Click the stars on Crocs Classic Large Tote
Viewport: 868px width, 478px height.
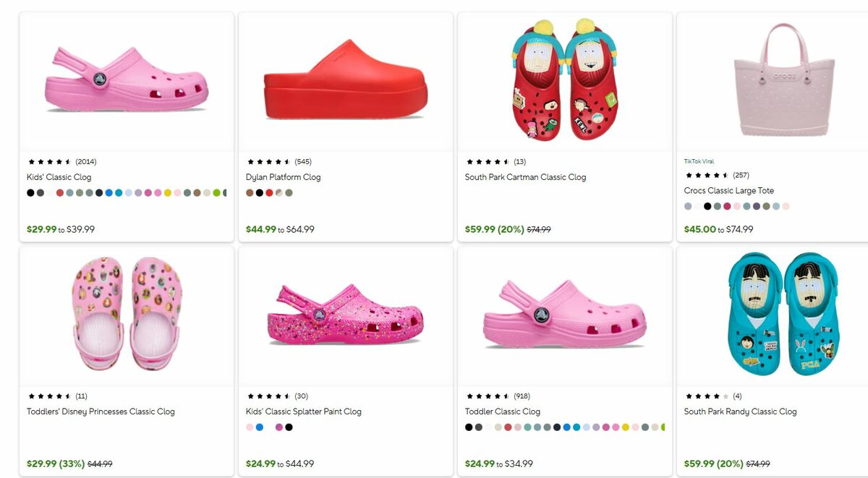coord(707,176)
